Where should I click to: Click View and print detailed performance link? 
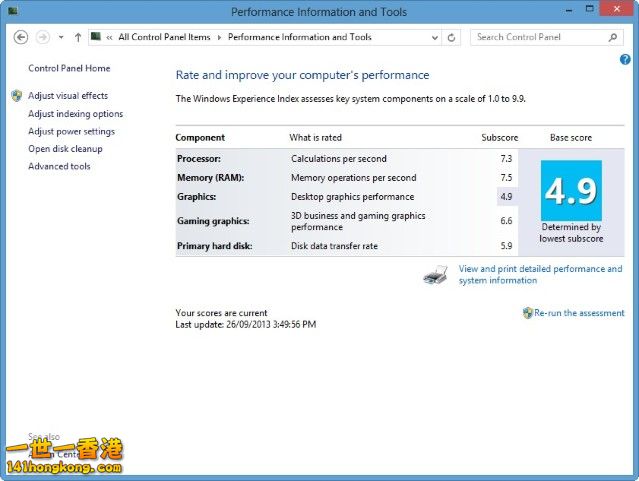tap(540, 274)
